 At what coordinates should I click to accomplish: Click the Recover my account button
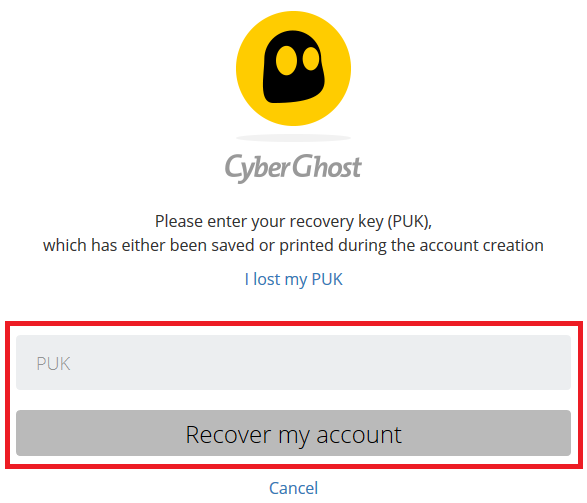294,433
